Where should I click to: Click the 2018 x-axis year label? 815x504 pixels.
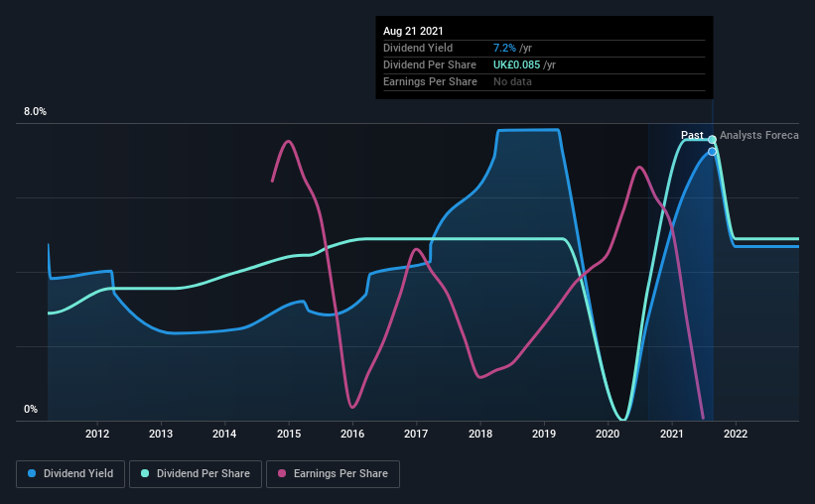[x=480, y=434]
